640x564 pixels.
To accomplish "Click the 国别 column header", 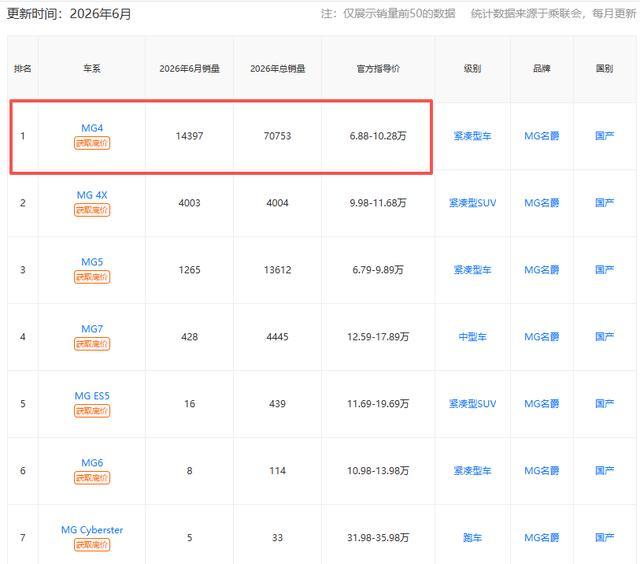I will coord(604,69).
